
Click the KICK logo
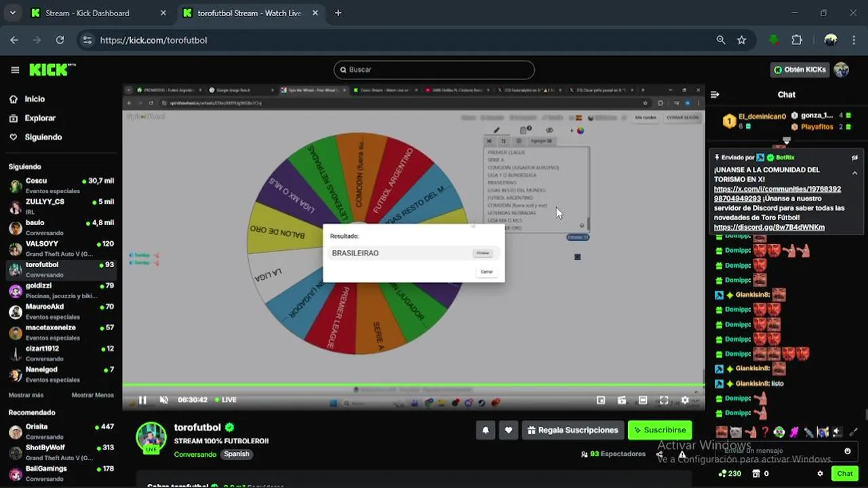coord(52,70)
